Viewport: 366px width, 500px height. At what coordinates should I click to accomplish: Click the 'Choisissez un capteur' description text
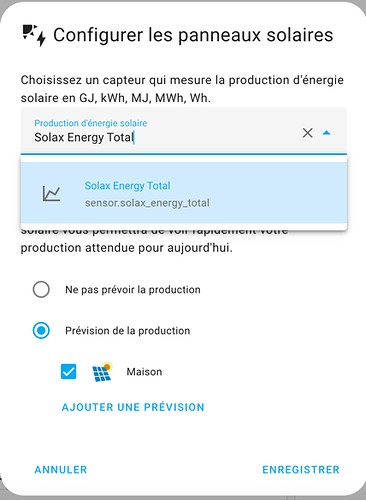182,89
